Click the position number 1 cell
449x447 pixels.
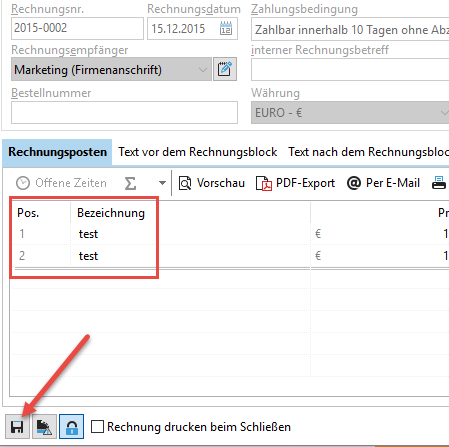pyautogui.click(x=22, y=234)
